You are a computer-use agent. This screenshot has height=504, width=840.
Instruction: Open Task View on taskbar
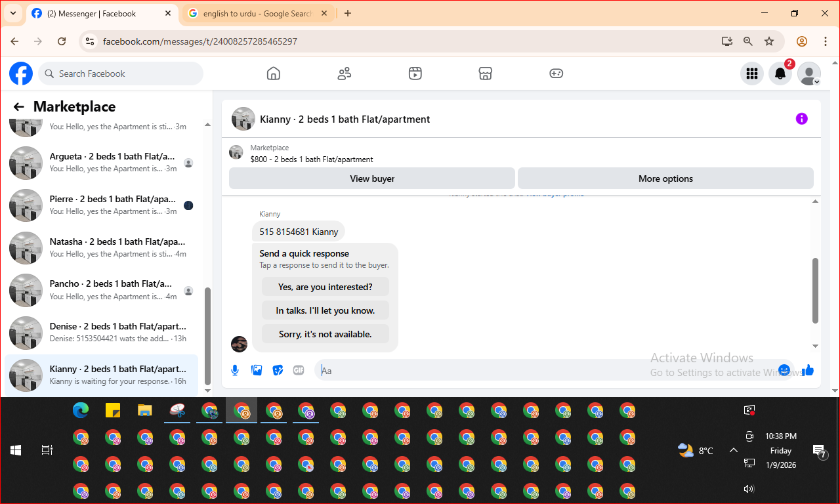[x=47, y=450]
